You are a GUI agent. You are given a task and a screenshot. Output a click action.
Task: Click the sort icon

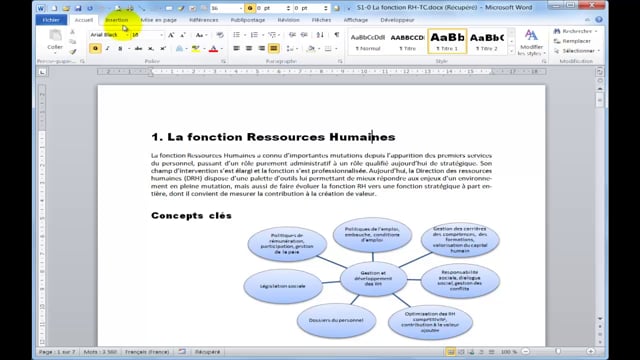320,35
